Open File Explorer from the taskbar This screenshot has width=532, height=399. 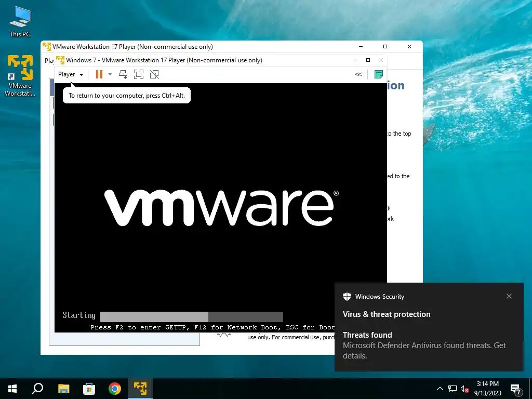click(x=63, y=389)
